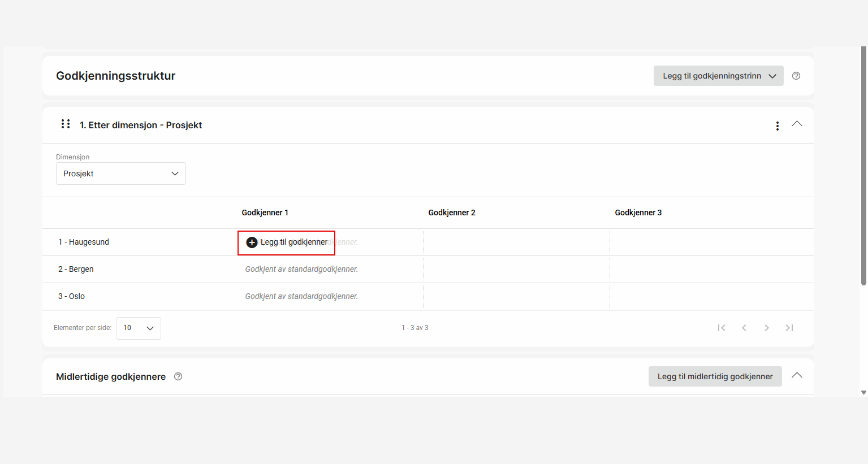Select the 1 - Haugesund row label

(x=84, y=242)
